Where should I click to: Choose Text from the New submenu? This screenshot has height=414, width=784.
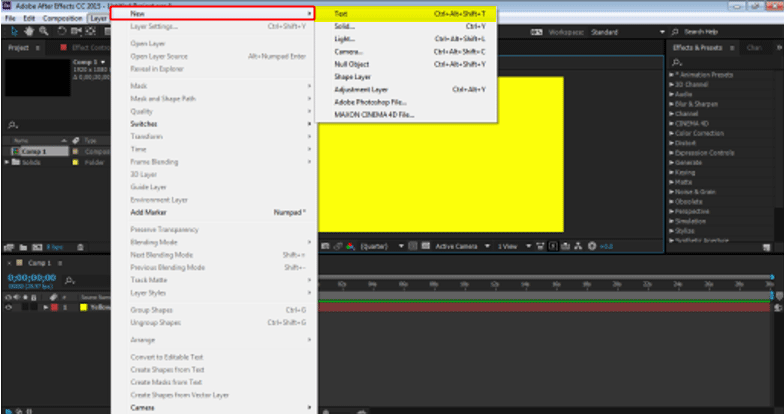(406, 14)
